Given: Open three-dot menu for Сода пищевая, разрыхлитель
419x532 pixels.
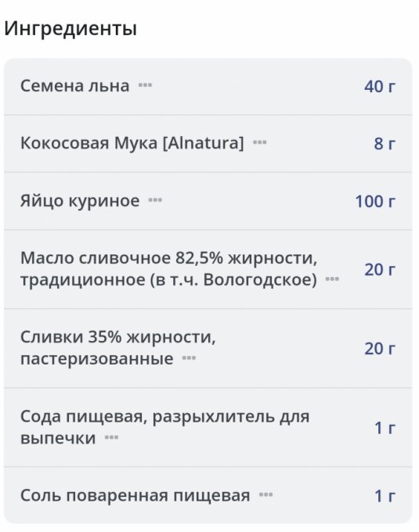Looking at the screenshot, I should click(x=111, y=437).
